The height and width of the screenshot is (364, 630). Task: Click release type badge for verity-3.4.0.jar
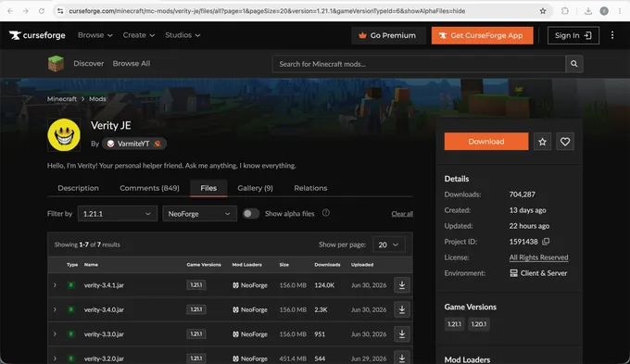pos(71,309)
